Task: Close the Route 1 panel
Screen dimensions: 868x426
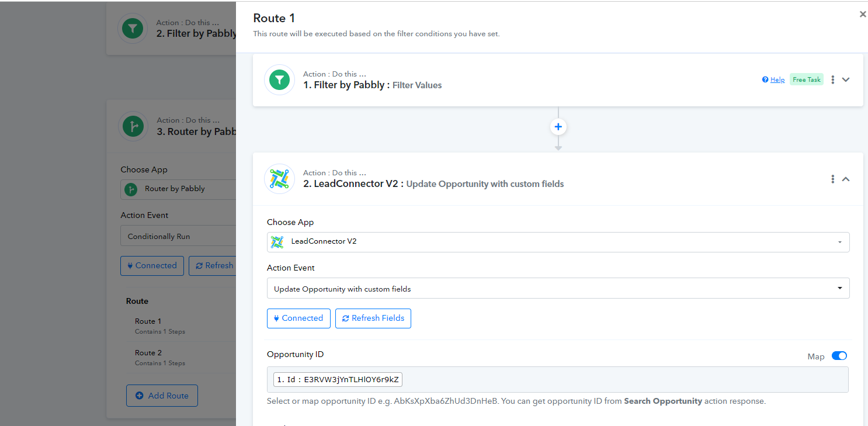Action: pos(863,15)
